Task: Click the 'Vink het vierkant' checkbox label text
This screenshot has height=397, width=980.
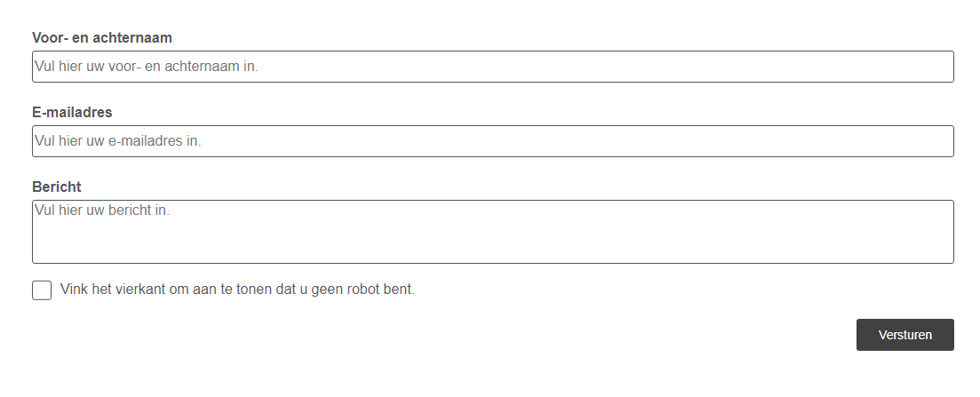Action: [237, 290]
